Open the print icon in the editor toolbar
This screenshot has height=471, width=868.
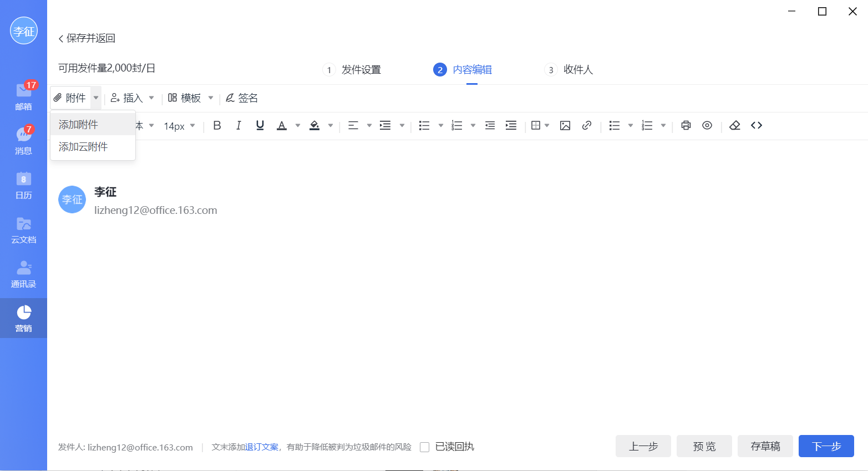686,125
